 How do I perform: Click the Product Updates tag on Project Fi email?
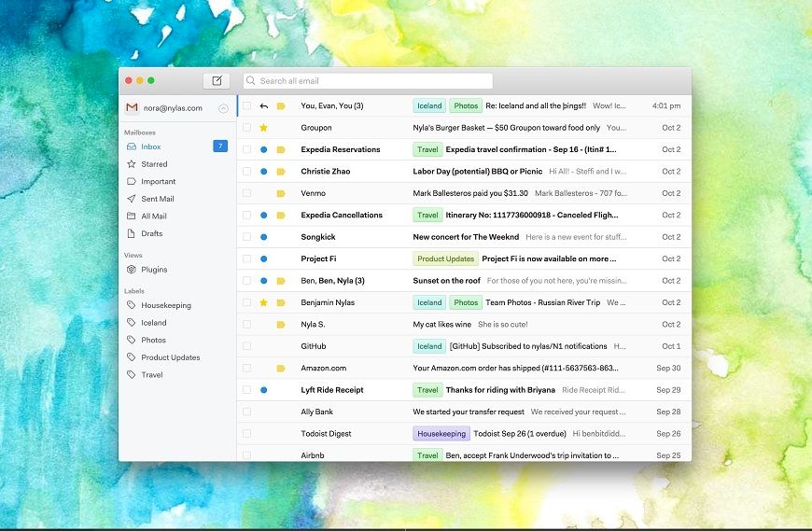(x=445, y=259)
